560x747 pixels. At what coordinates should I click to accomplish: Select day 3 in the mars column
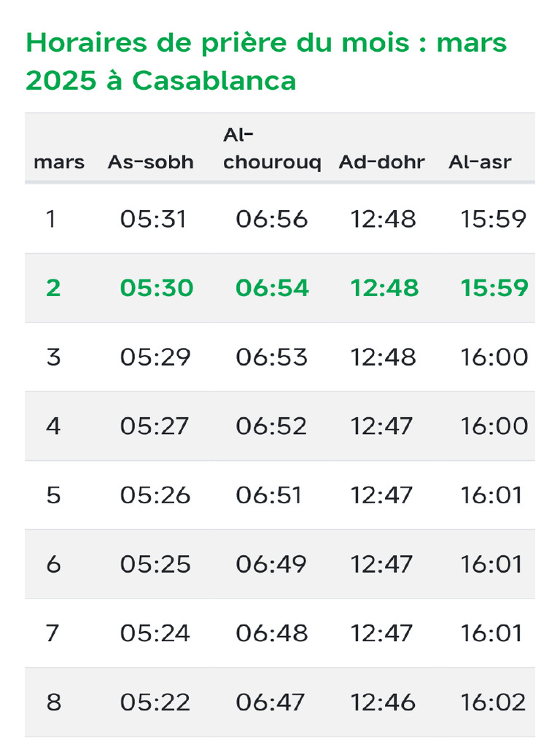(x=53, y=357)
